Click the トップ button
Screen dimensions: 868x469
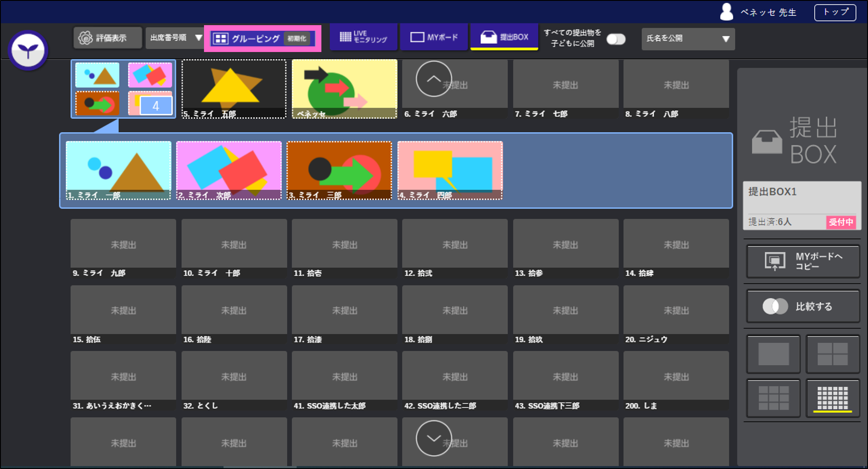coord(835,12)
